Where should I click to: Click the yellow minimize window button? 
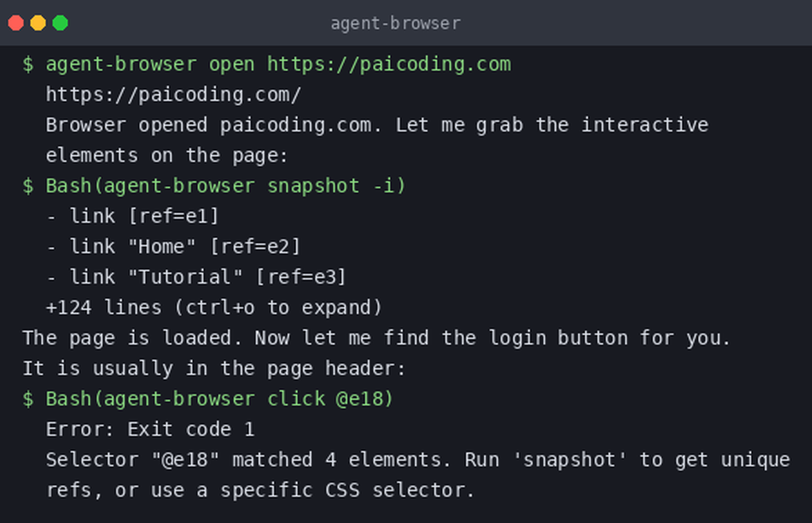[x=38, y=24]
